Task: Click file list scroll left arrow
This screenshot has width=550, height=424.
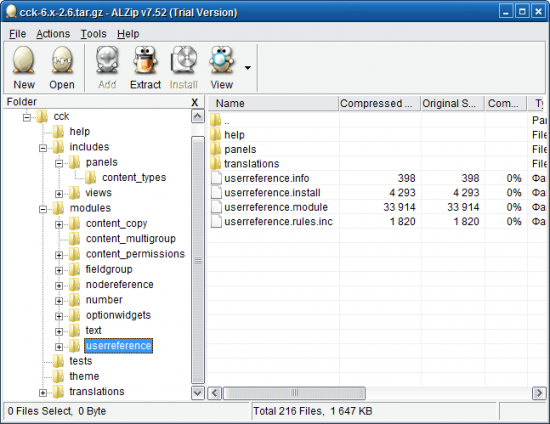Action: click(x=215, y=393)
